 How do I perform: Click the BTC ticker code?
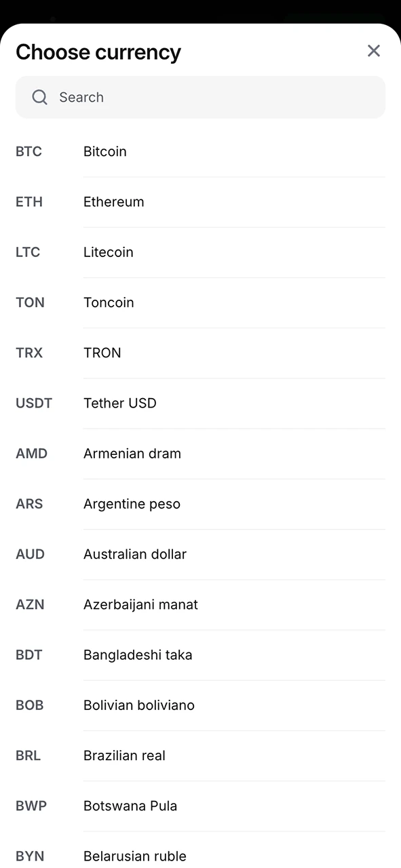28,152
